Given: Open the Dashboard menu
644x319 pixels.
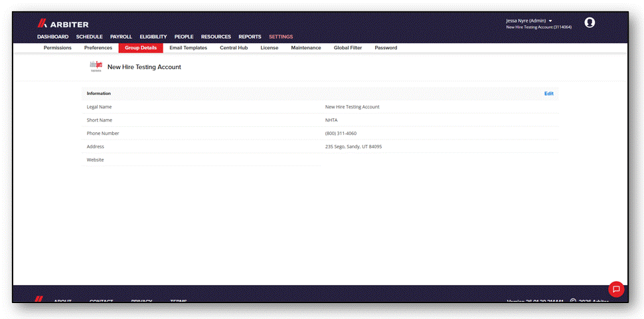Looking at the screenshot, I should click(53, 37).
